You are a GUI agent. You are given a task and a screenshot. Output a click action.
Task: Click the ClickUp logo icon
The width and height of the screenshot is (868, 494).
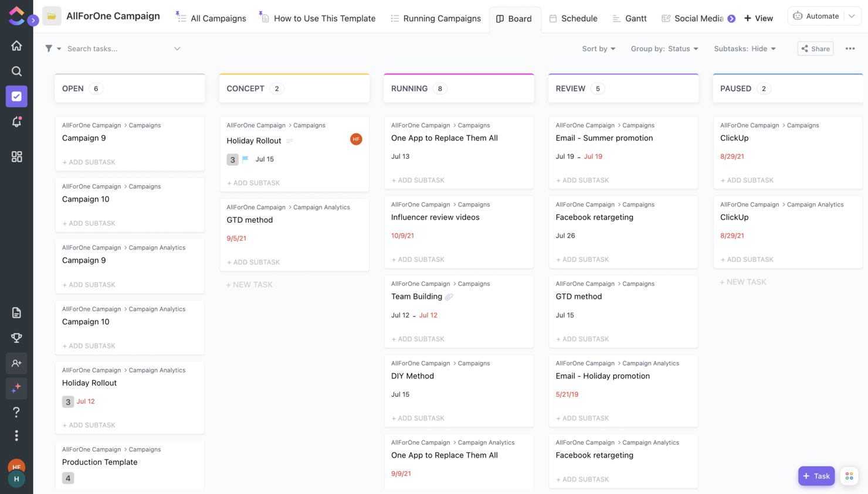16,15
